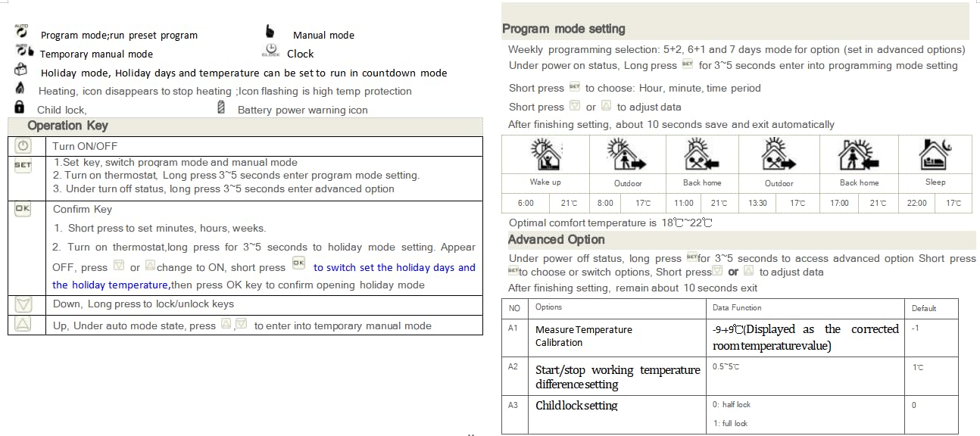This screenshot has height=436, width=980.
Task: Click the Back home icon above 11:00
Action: click(702, 155)
